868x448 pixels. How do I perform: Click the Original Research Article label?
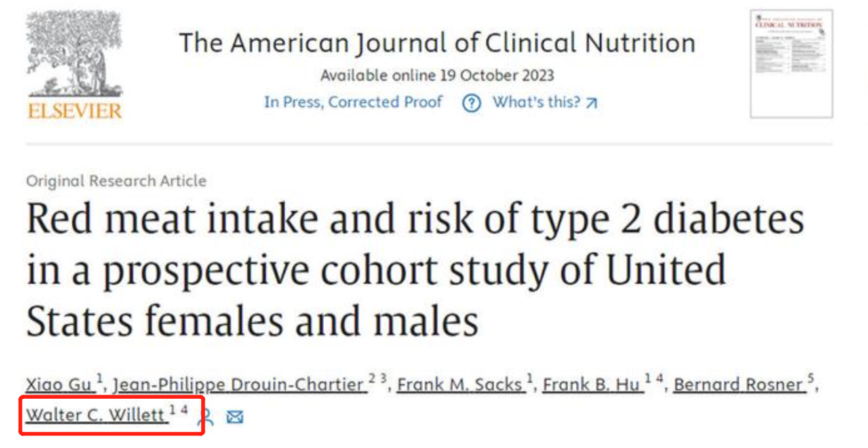coord(116,181)
